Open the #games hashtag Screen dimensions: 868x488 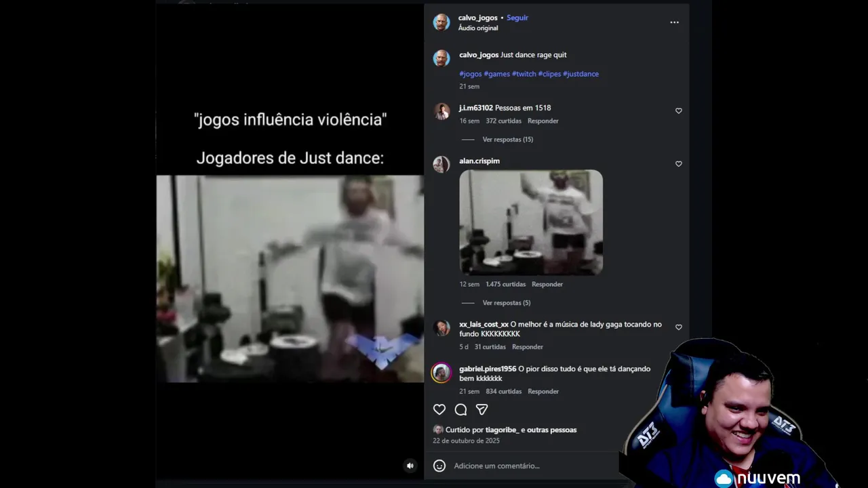(497, 74)
